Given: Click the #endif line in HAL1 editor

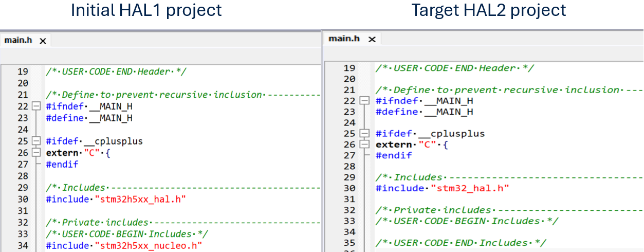Looking at the screenshot, I should coord(62,165).
